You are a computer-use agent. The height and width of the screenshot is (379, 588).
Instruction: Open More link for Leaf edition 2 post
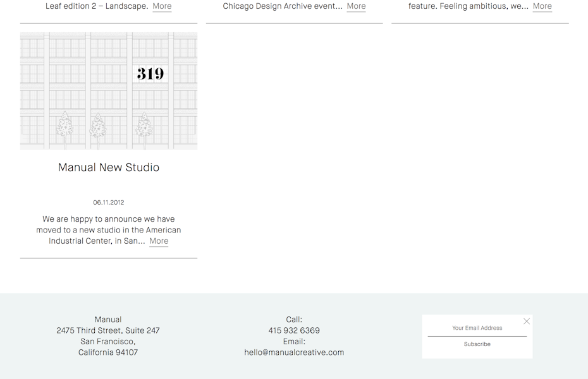click(162, 6)
